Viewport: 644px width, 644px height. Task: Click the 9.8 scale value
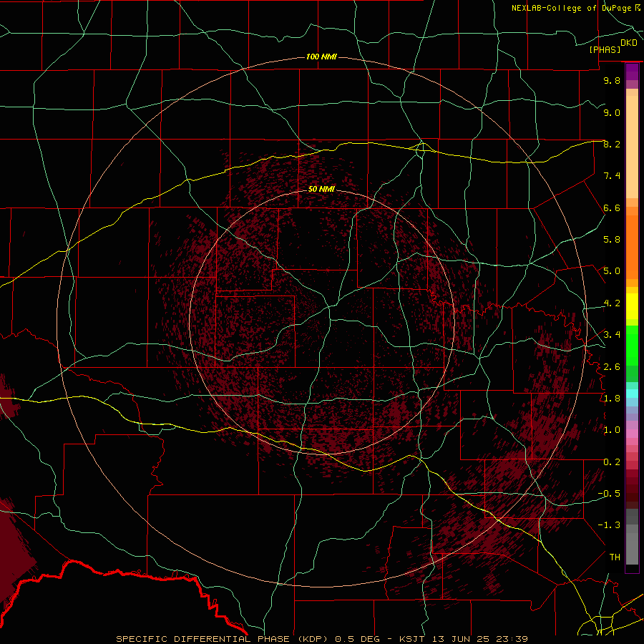point(612,80)
